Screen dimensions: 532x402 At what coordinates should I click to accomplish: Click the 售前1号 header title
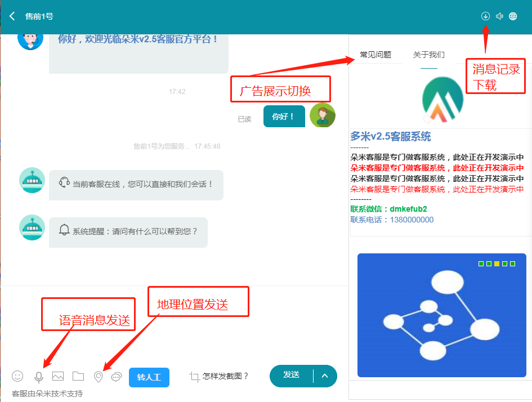(39, 16)
